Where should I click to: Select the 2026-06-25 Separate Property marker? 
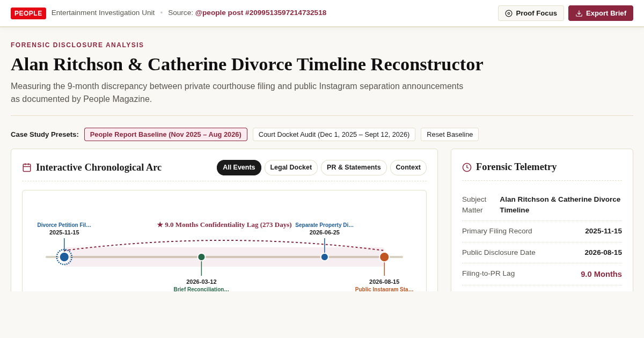coord(325,257)
